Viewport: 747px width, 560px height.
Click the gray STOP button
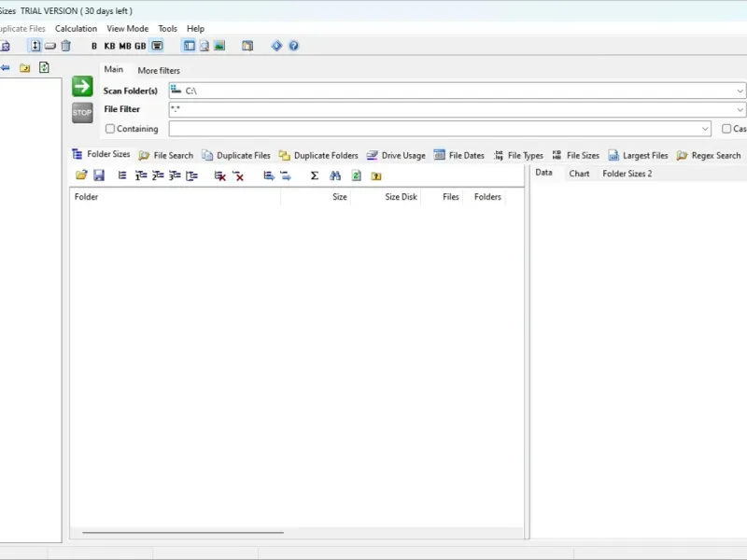pyautogui.click(x=82, y=113)
